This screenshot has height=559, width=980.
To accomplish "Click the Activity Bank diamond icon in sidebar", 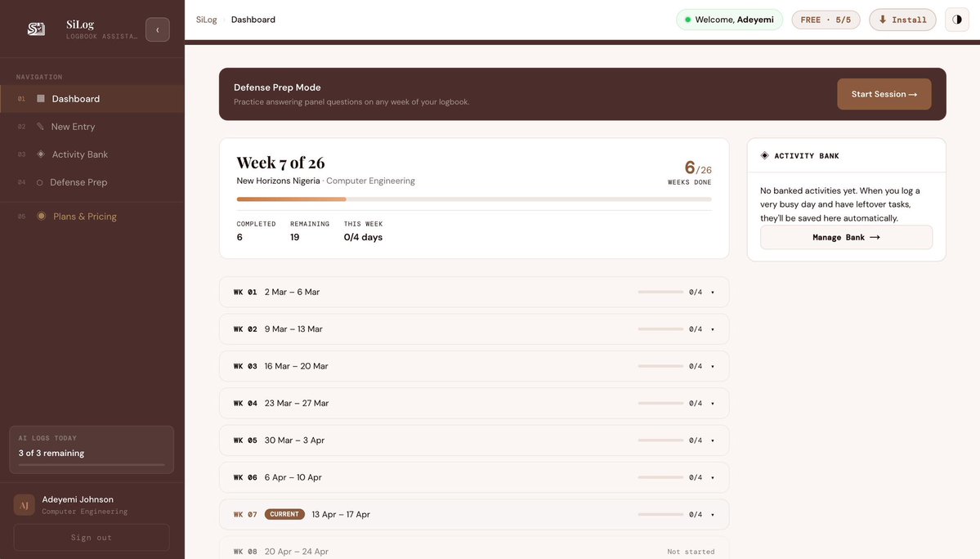I will point(41,154).
